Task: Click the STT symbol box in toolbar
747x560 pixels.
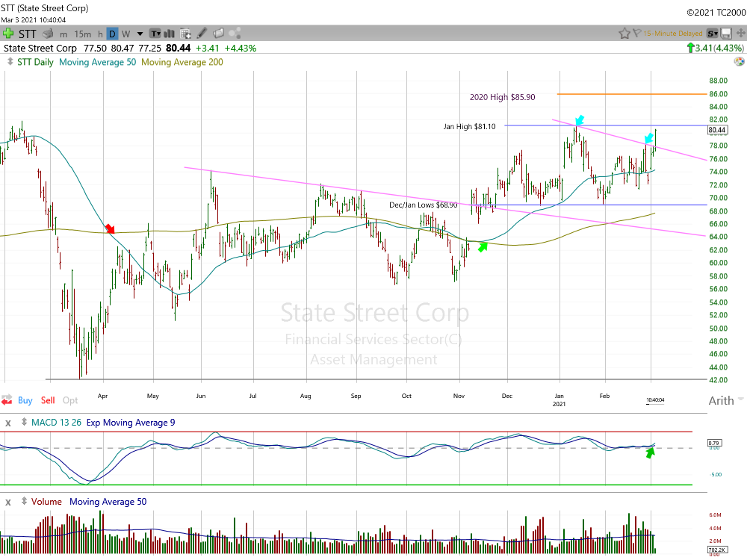Action: click(x=27, y=34)
